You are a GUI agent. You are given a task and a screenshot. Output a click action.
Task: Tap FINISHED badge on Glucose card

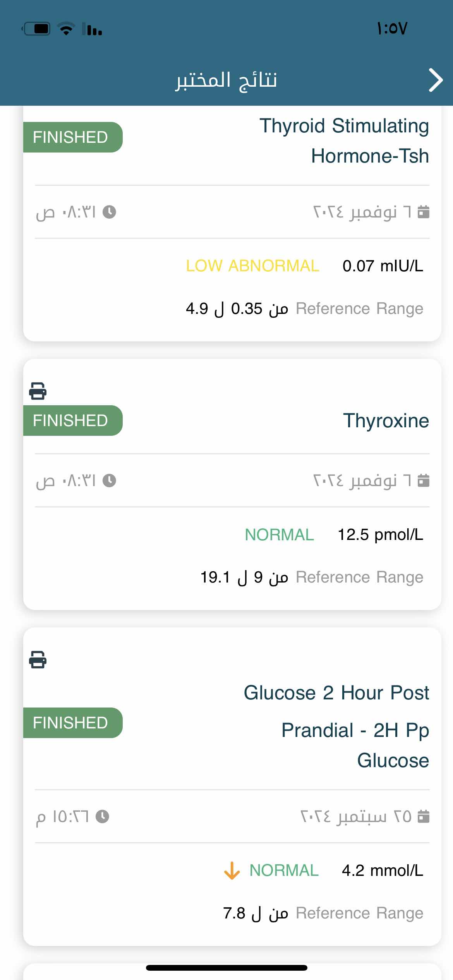pos(73,723)
